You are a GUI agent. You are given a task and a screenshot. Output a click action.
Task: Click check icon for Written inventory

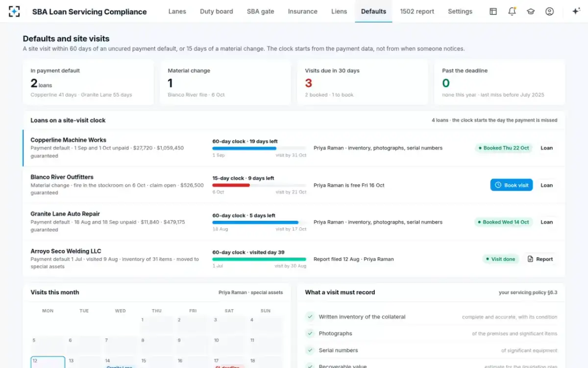pos(310,317)
